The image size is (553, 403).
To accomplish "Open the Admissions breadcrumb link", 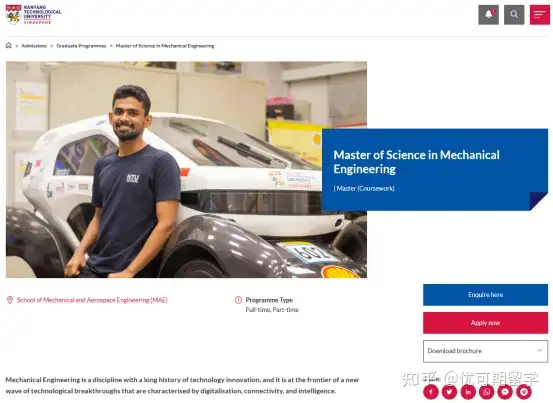I will tap(34, 46).
